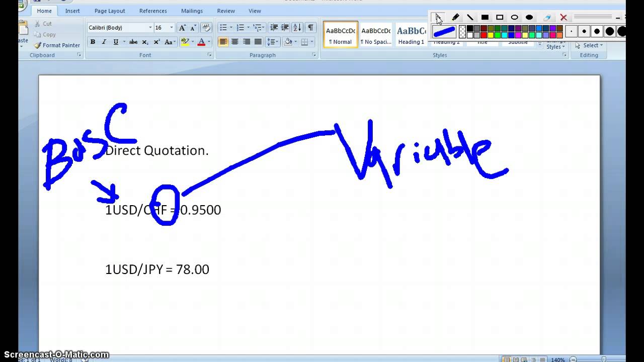Clear formatting with the eraser-A icon
644x362 pixels.
click(206, 28)
